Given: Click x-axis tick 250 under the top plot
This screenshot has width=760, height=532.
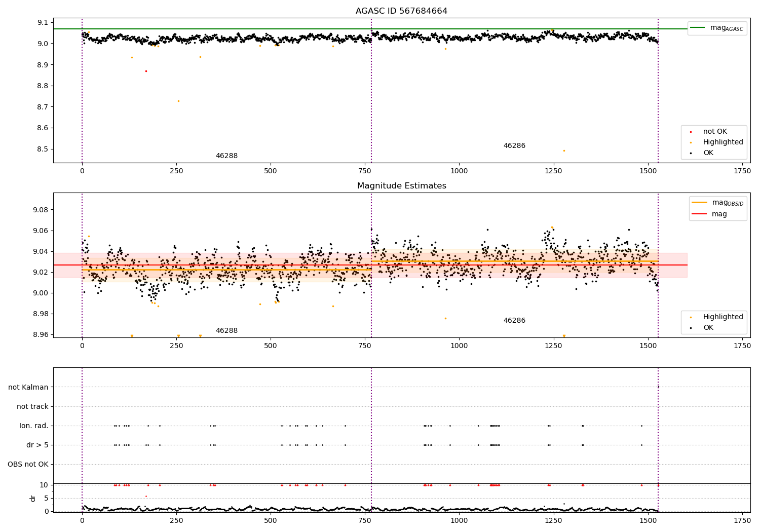Looking at the screenshot, I should pos(176,171).
